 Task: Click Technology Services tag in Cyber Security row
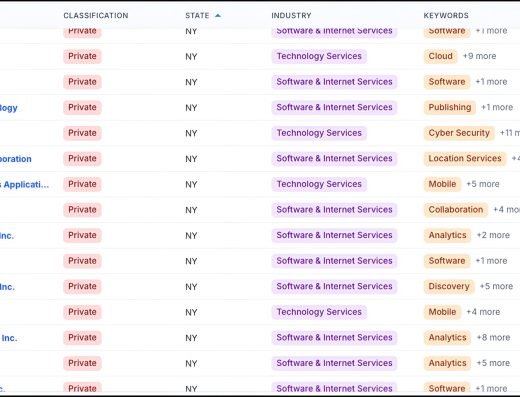[319, 133]
